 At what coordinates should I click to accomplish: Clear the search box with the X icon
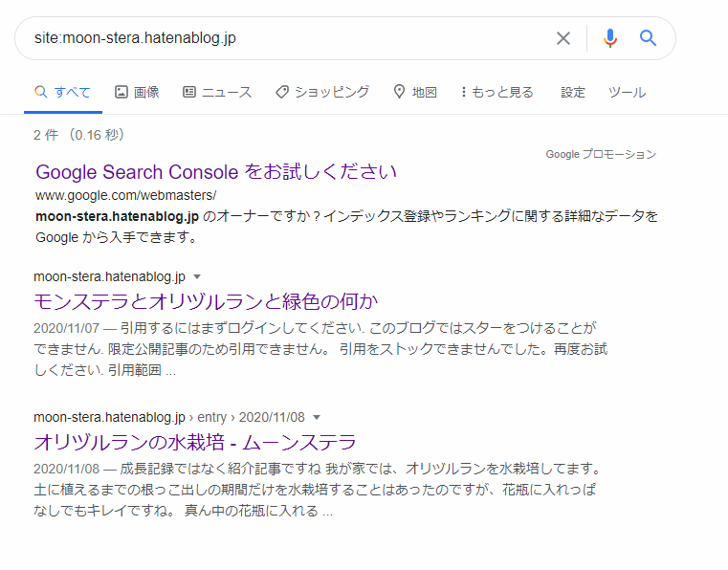tap(563, 38)
